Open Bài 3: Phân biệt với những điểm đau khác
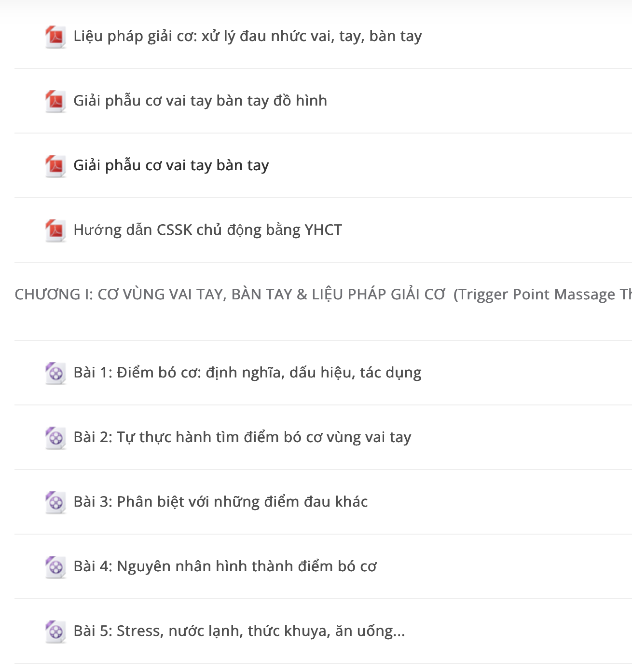This screenshot has height=672, width=632. pos(220,502)
